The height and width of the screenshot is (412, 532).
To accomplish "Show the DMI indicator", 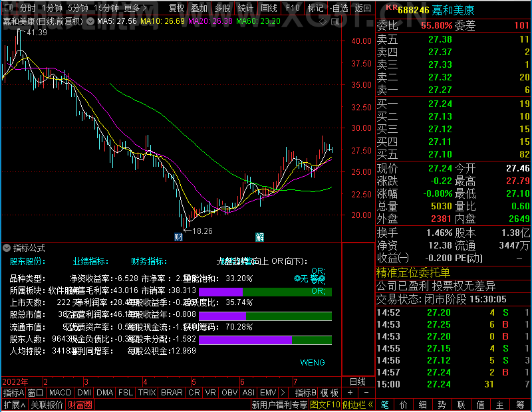I will point(84,393).
